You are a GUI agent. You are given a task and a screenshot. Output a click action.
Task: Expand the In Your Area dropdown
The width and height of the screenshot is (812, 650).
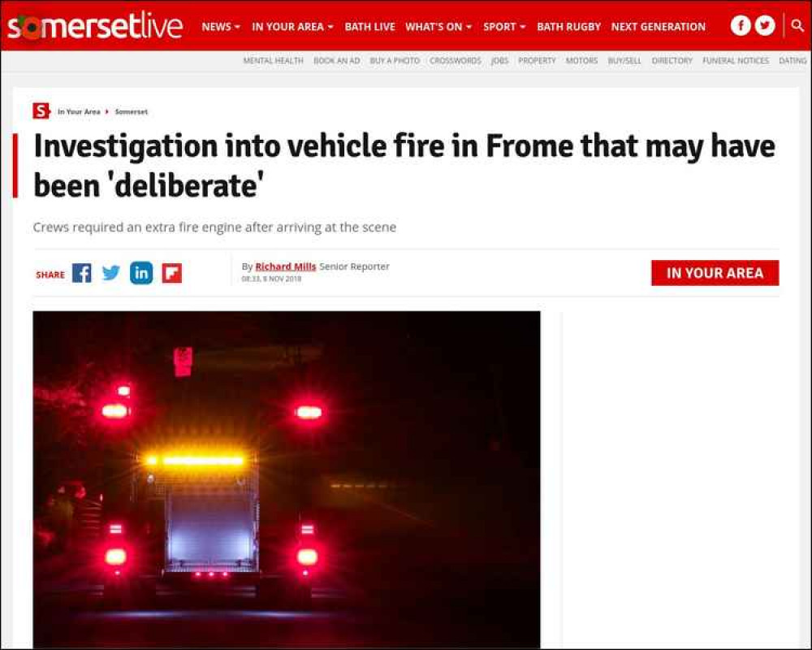(292, 27)
